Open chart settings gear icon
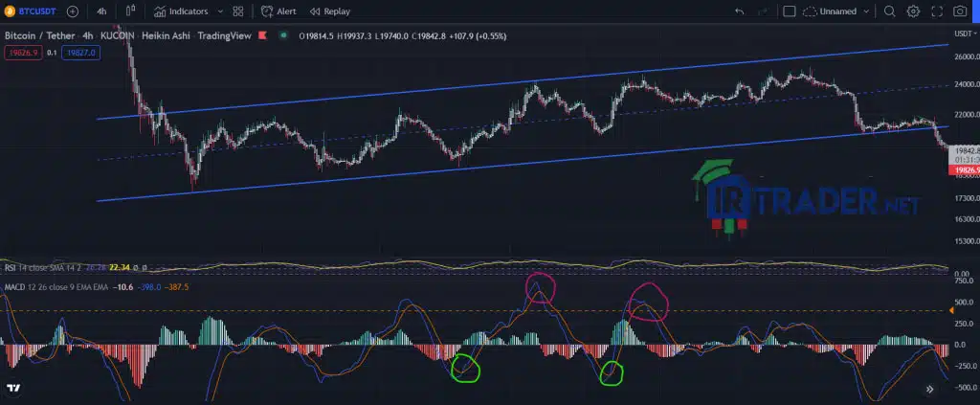This screenshot has width=980, height=405. pyautogui.click(x=913, y=11)
